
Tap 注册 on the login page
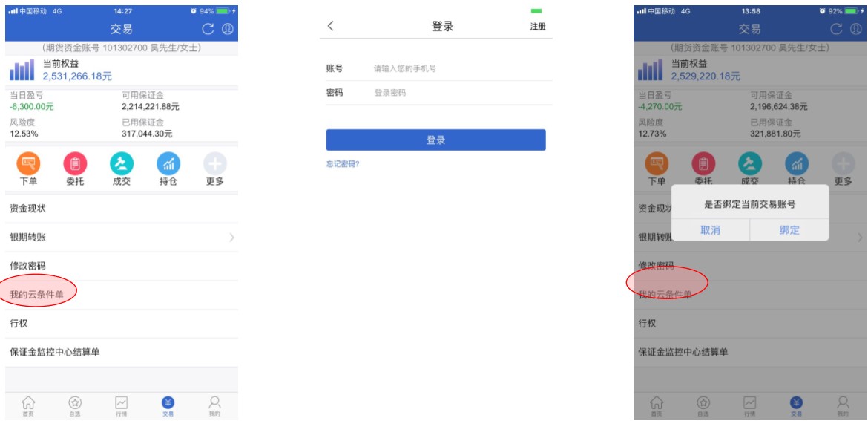point(538,27)
